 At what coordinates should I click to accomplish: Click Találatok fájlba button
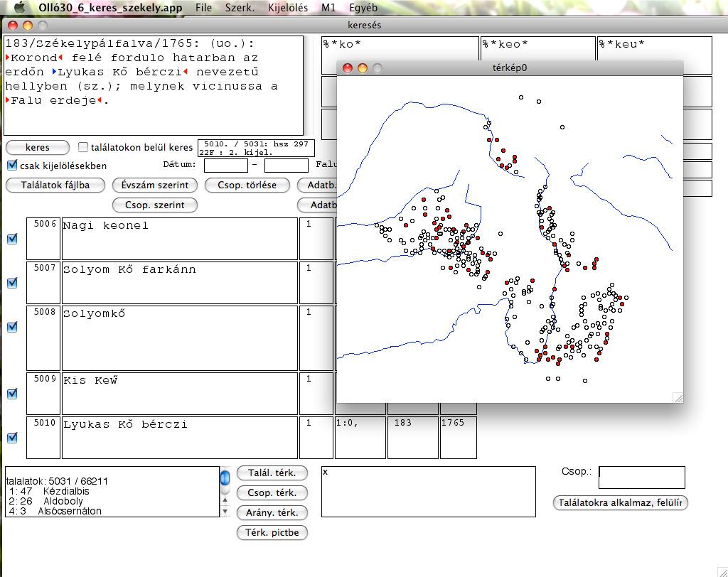(x=55, y=185)
